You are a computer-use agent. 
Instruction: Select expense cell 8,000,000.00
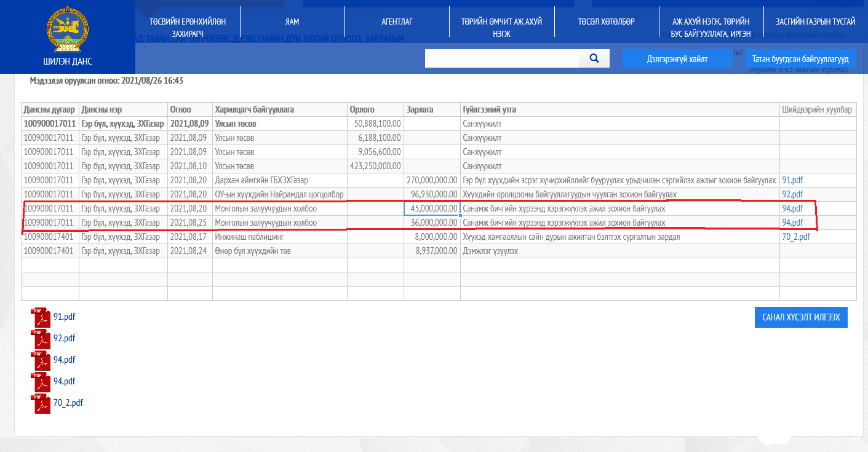click(432, 237)
